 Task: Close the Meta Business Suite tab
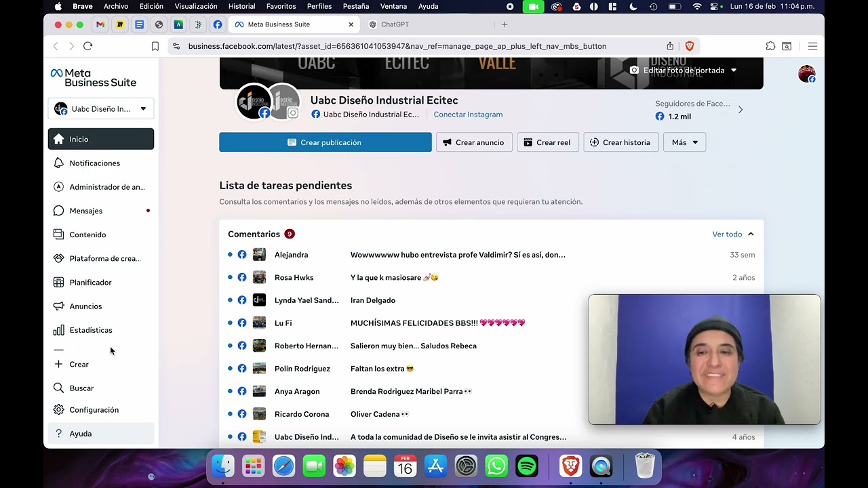click(x=351, y=24)
